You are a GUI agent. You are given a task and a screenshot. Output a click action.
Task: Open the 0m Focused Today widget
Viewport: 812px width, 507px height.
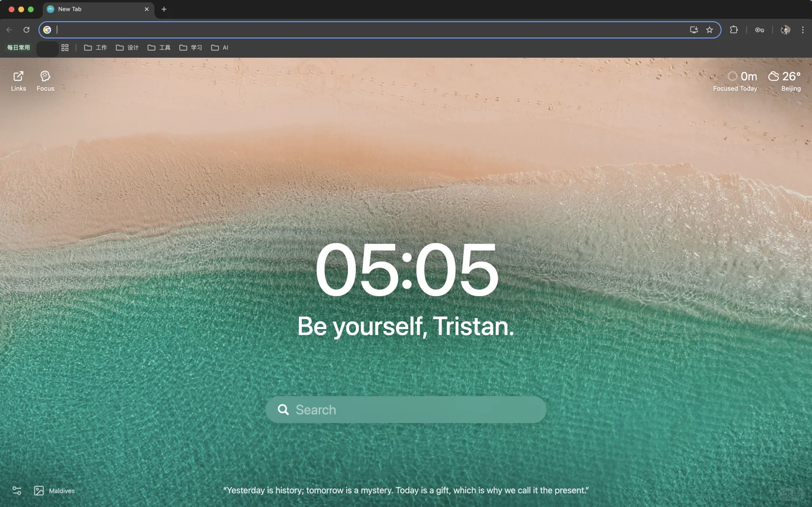[x=735, y=81]
